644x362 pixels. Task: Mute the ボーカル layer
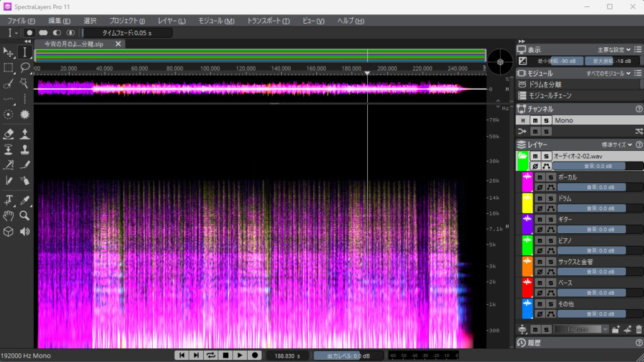(540, 178)
